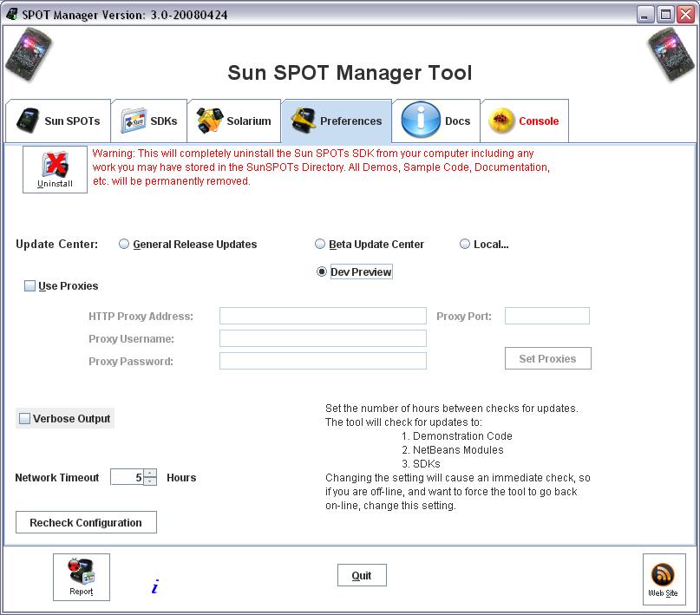Toggle the Verbose Output checkbox
This screenshot has height=615, width=700.
tap(24, 419)
